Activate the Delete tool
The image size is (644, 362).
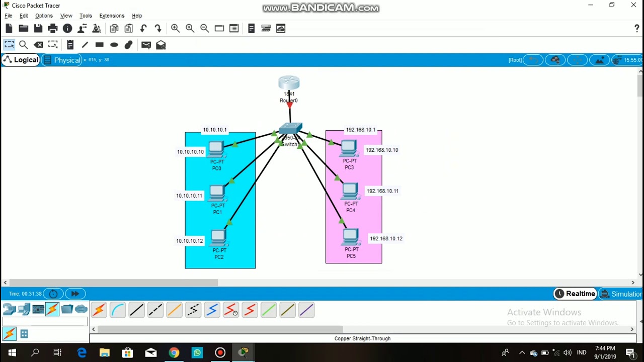pyautogui.click(x=39, y=45)
